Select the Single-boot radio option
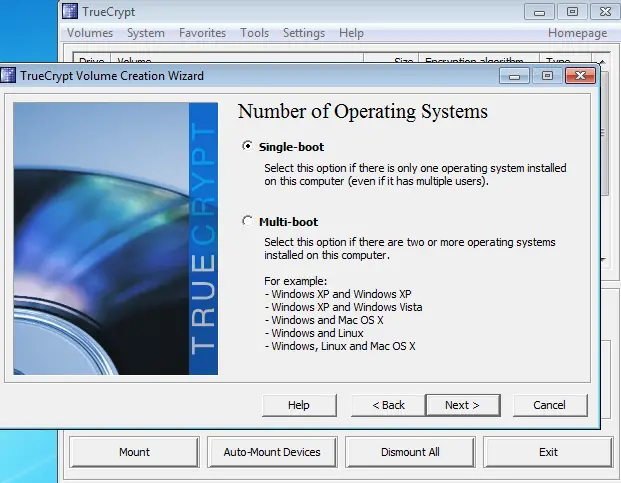This screenshot has height=483, width=621. click(x=247, y=146)
